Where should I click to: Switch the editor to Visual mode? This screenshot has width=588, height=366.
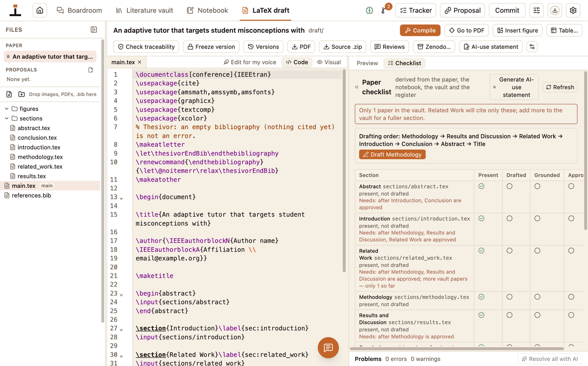tap(329, 62)
